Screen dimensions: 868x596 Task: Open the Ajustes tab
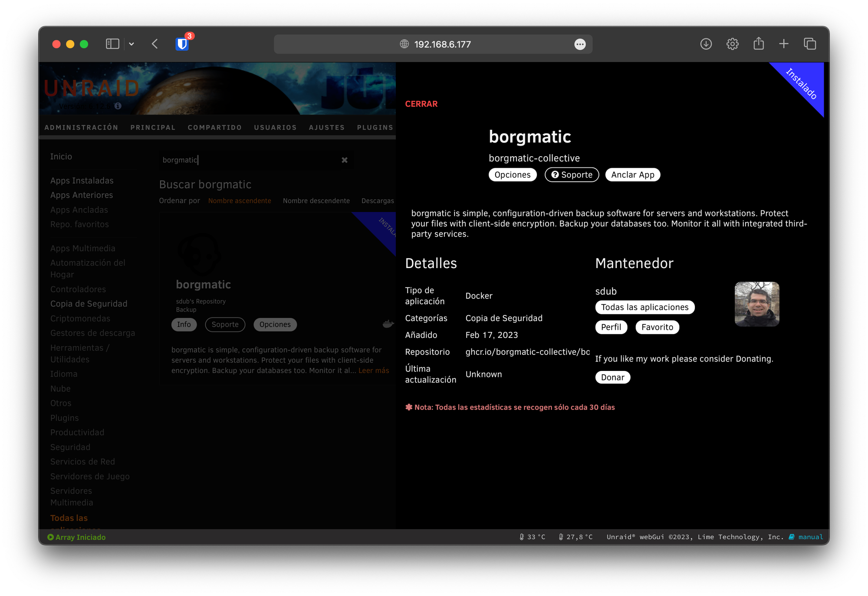(327, 128)
